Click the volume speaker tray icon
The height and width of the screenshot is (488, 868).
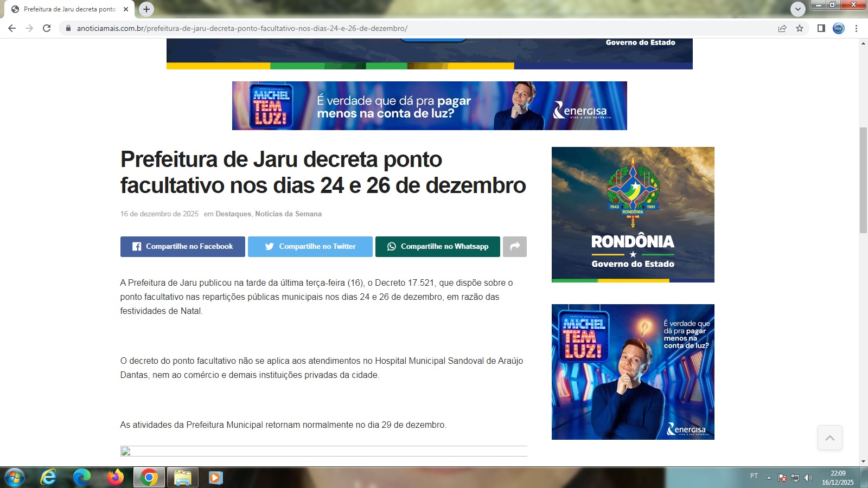(808, 478)
